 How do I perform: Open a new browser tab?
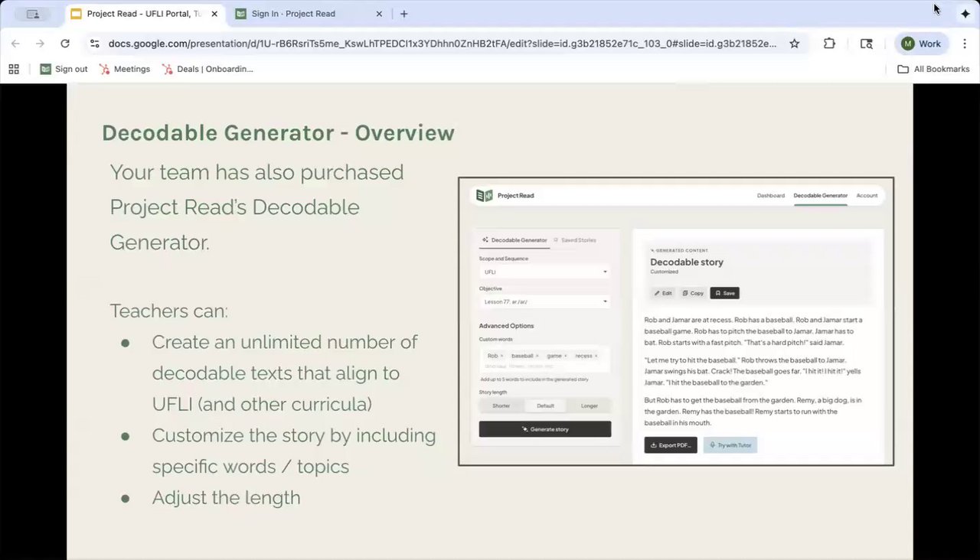[404, 14]
